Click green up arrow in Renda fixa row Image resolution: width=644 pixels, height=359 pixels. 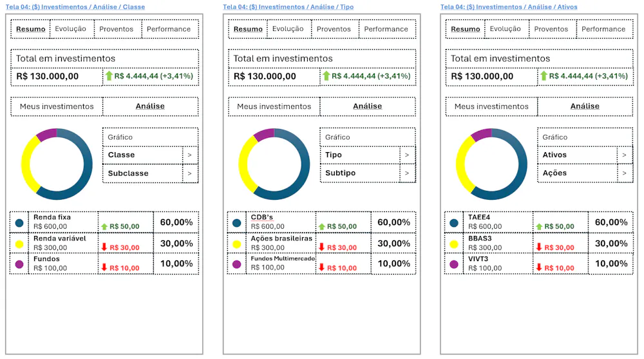click(x=104, y=227)
